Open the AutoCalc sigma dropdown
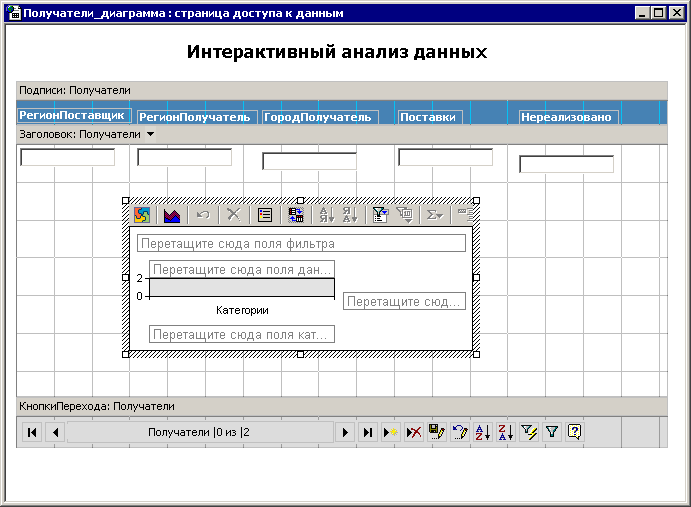 (435, 215)
